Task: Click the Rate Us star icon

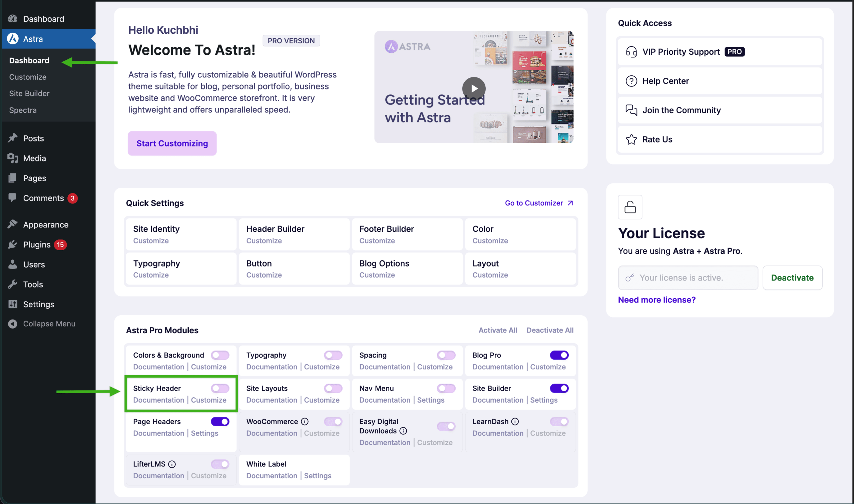Action: (x=631, y=139)
